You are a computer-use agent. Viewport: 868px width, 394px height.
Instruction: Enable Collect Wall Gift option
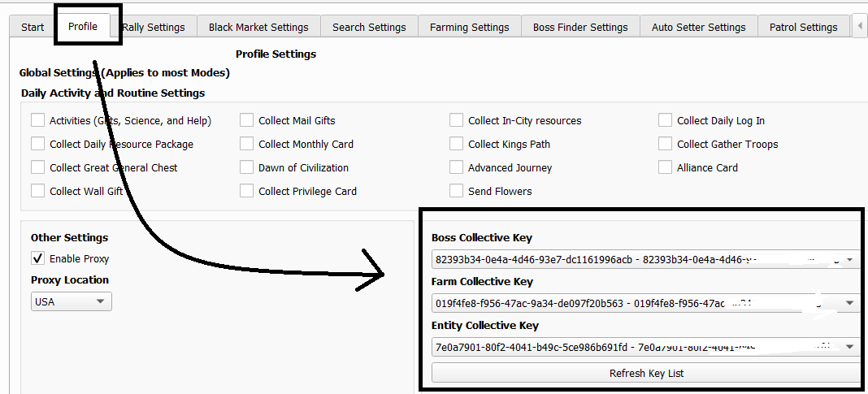(x=37, y=191)
